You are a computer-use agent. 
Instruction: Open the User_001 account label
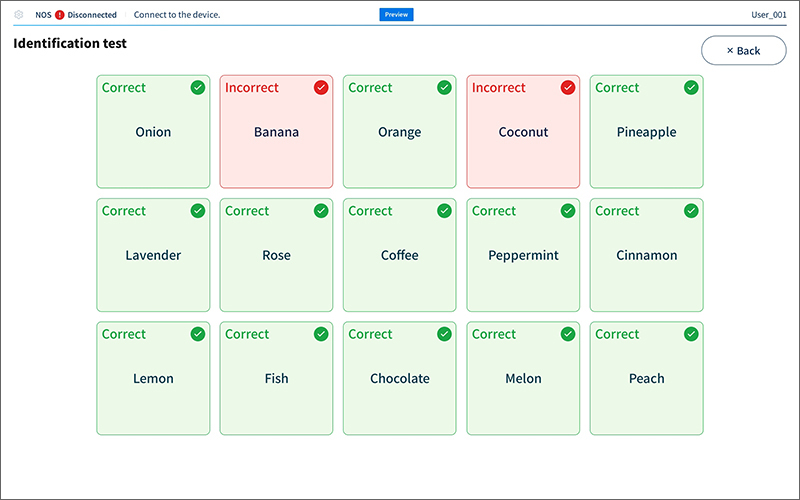[768, 15]
